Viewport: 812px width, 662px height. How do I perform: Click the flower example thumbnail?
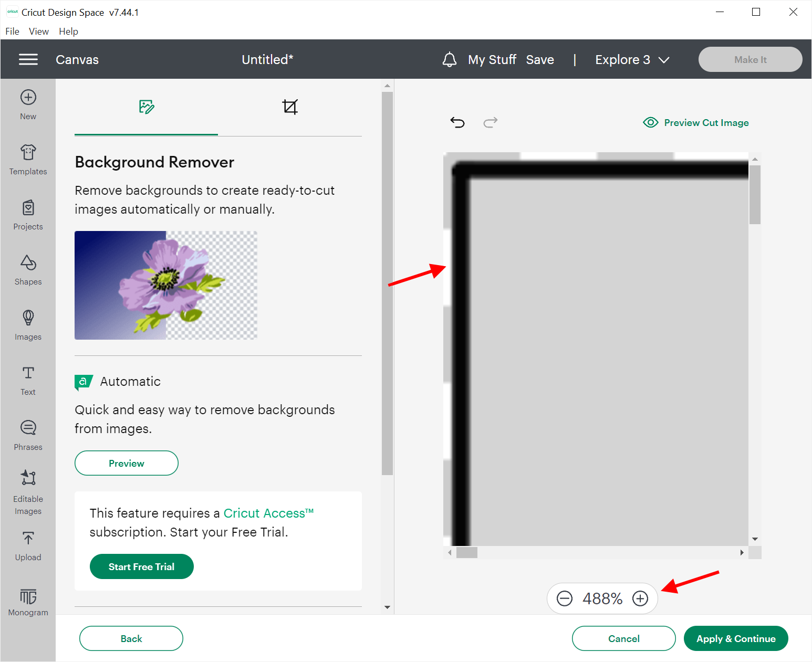166,285
